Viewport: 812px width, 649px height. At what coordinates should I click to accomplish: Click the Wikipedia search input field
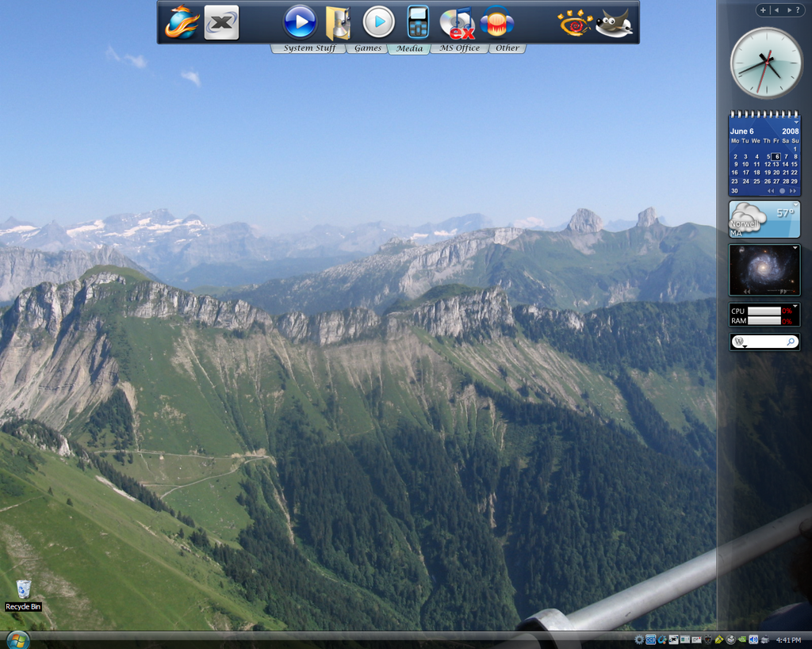[x=765, y=342]
